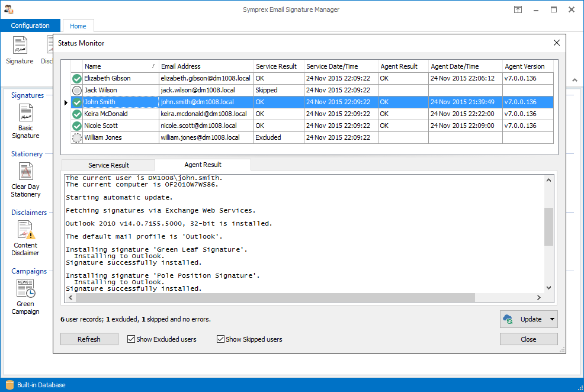Toggle Show Skipped users checkbox
The width and height of the screenshot is (584, 392).
220,339
